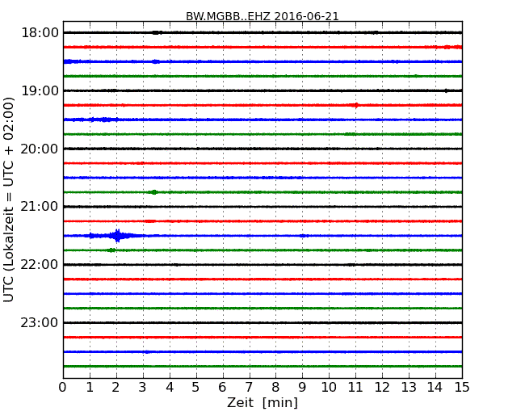Click x-axis tick label 14
This screenshot has width=525, height=420.
(x=435, y=388)
